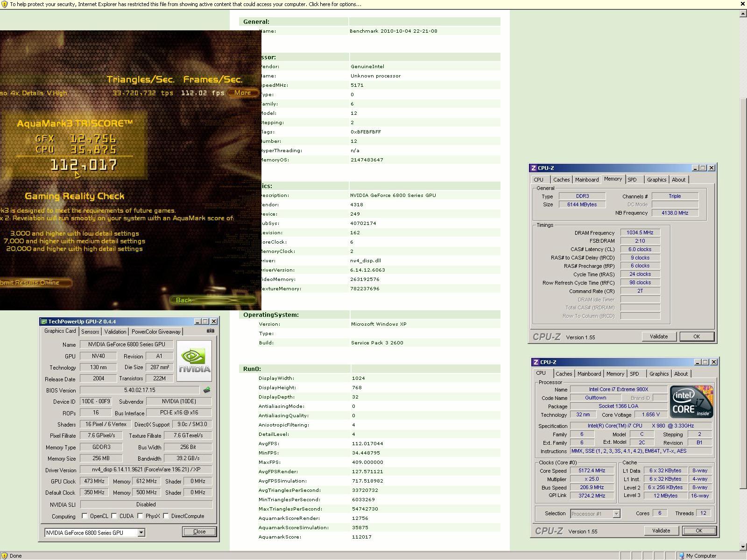Click the My Computer zone icon in status bar

click(x=681, y=556)
